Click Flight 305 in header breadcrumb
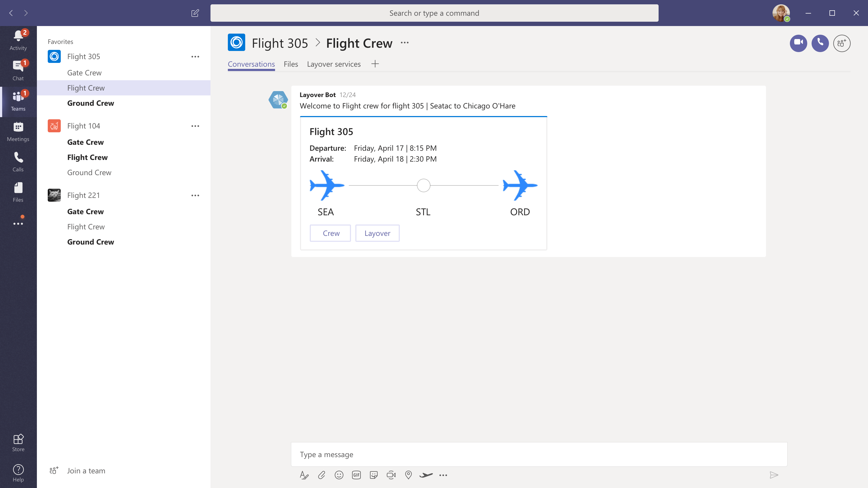868x488 pixels. pos(280,43)
